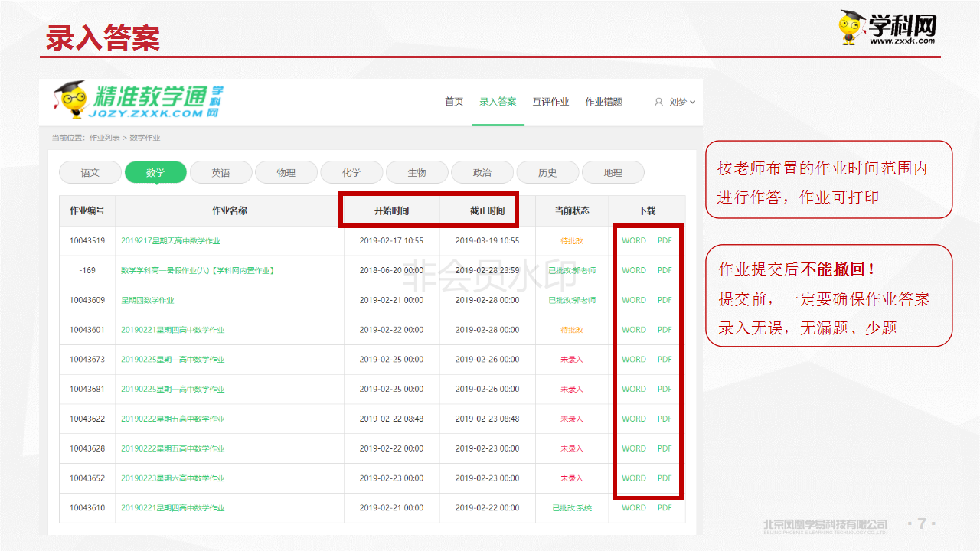Switch to the 互评作业 section
Image resolution: width=980 pixels, height=551 pixels.
pos(551,100)
